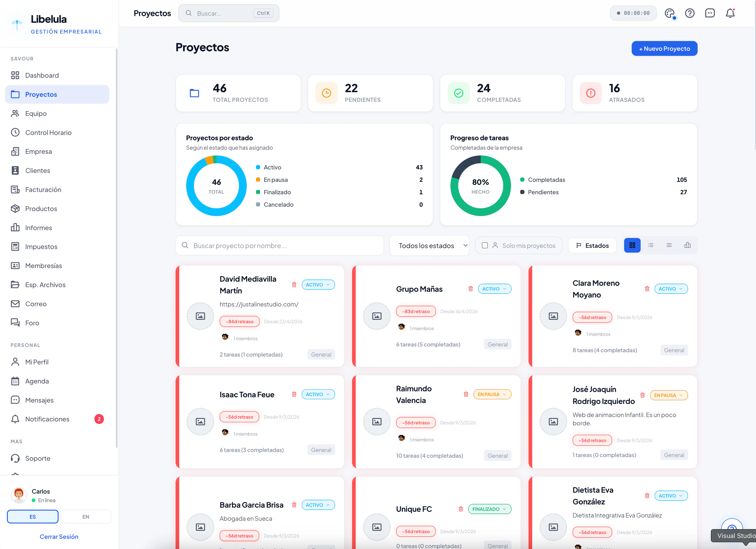Click the 80% Progreso de tareas donut

coord(480,186)
